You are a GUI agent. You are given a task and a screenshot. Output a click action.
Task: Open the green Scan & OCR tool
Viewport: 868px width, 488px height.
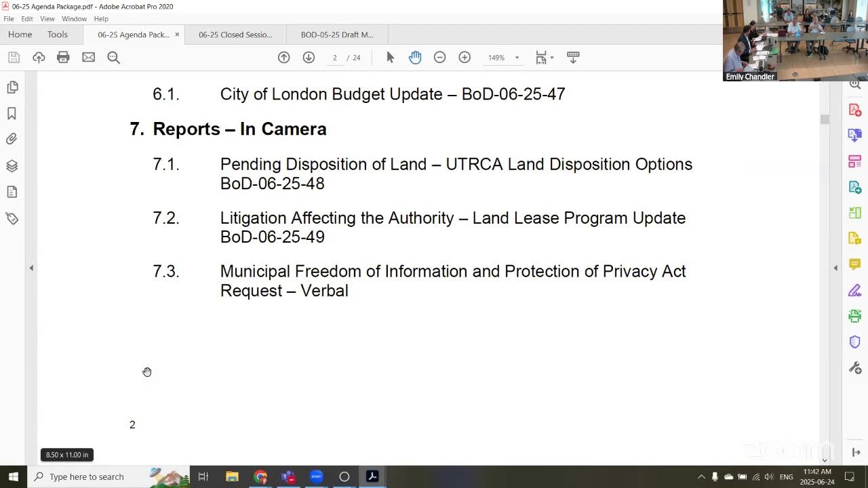pos(854,316)
